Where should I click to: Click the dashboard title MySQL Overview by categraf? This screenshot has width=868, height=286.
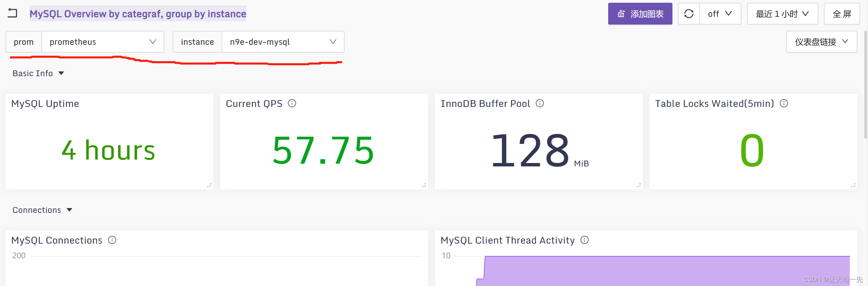click(138, 14)
